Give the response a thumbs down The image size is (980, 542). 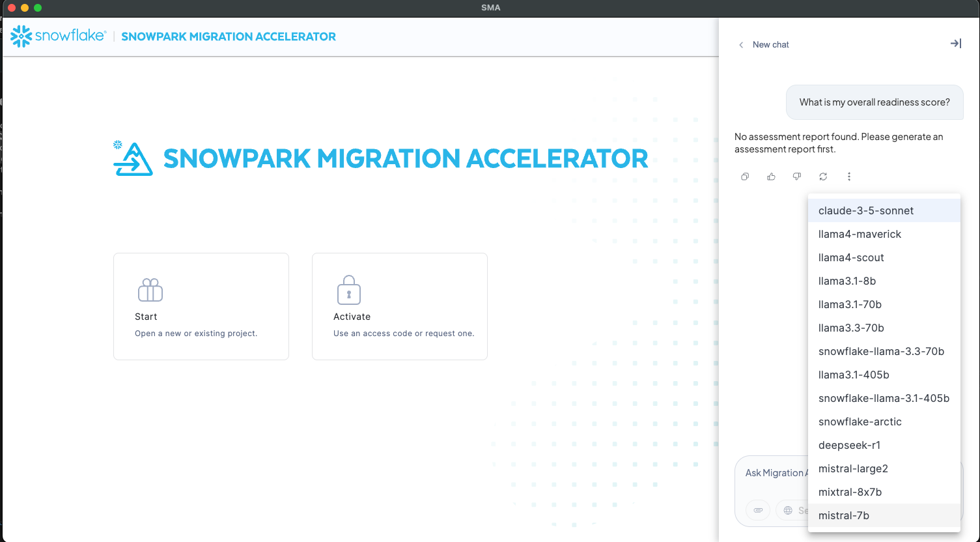tap(796, 177)
